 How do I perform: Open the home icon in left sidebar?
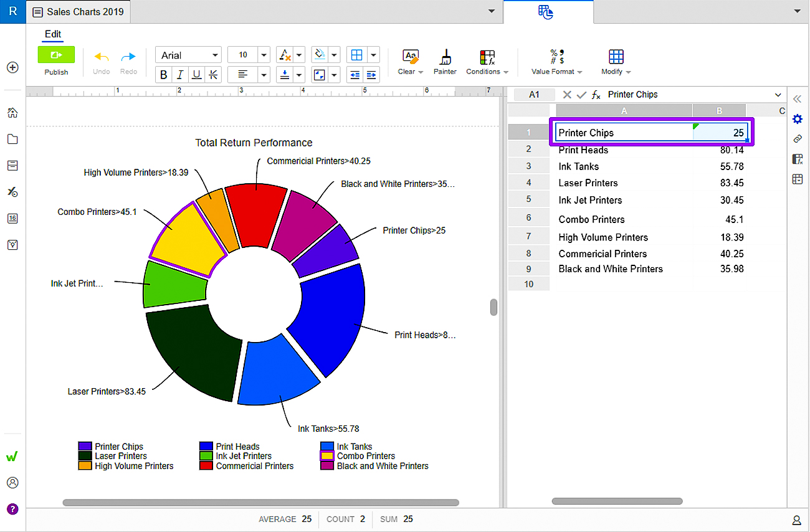[x=12, y=113]
